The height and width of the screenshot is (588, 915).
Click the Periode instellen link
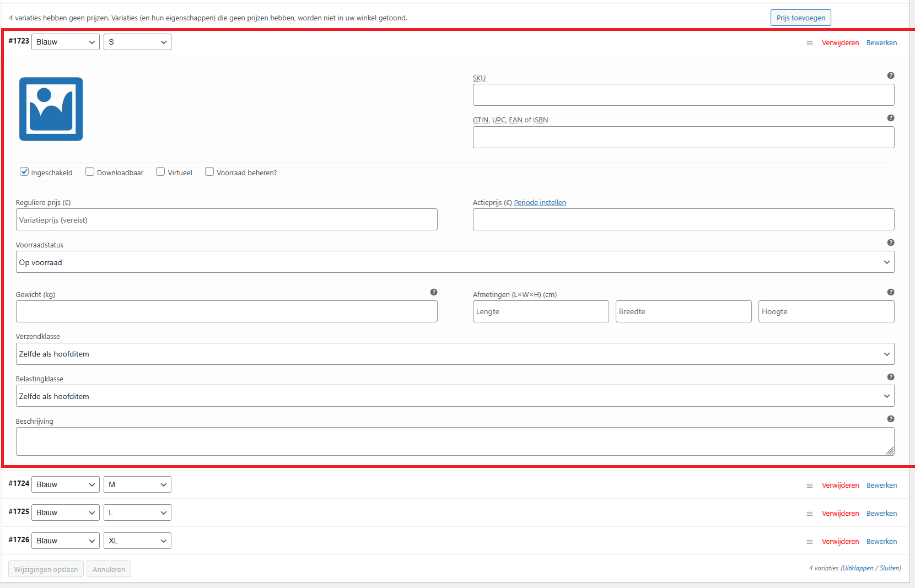pyautogui.click(x=540, y=203)
